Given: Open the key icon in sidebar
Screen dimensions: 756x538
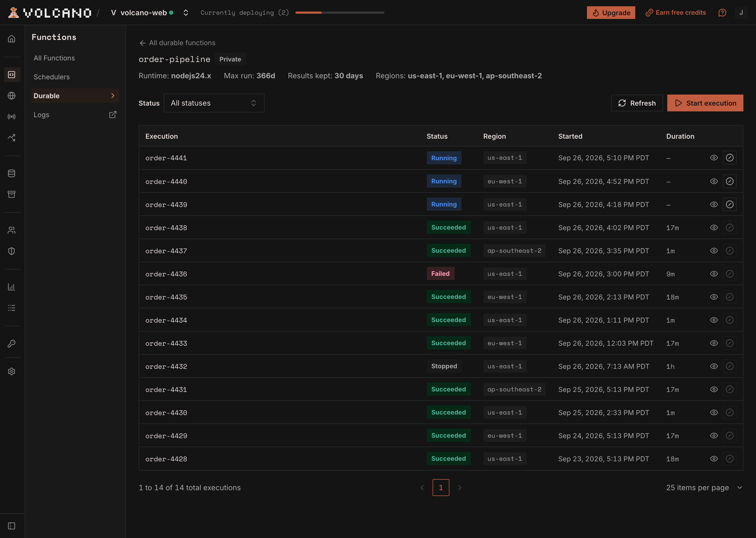Looking at the screenshot, I should [x=12, y=344].
